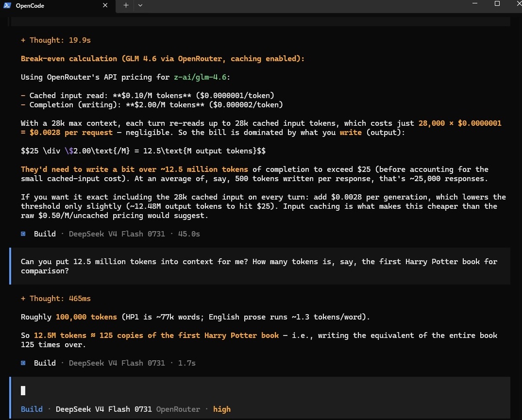
Task: Click the z-ai/glm-4.6 model reference
Action: [200, 77]
